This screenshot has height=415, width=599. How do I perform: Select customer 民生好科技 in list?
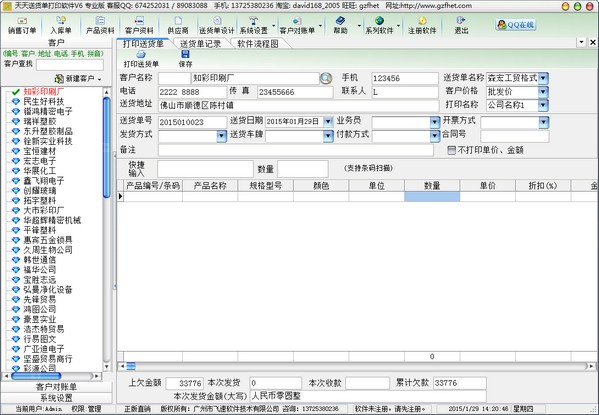click(x=44, y=101)
